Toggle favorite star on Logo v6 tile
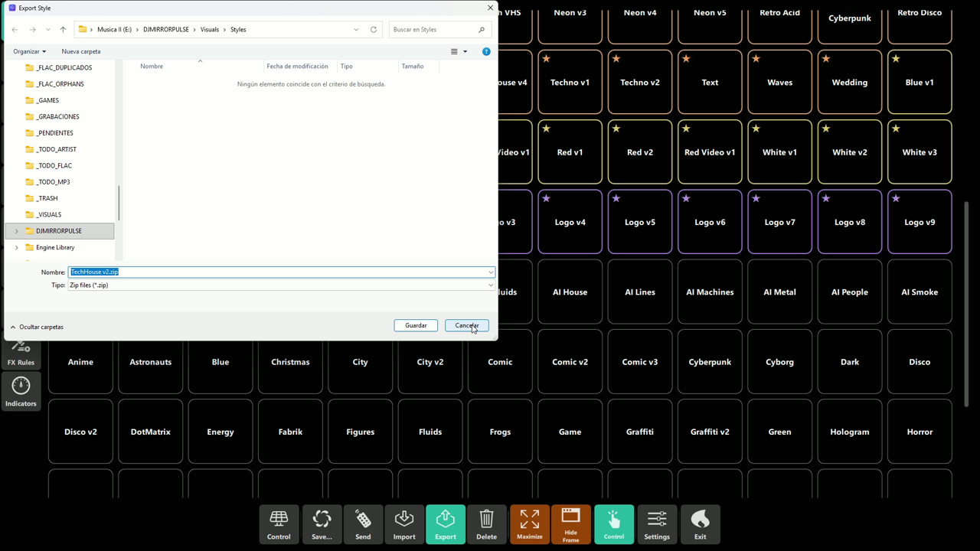 pyautogui.click(x=686, y=199)
